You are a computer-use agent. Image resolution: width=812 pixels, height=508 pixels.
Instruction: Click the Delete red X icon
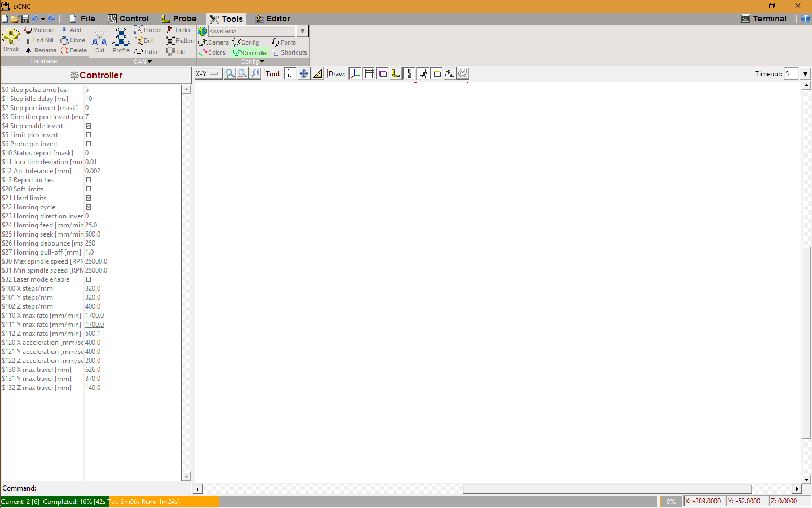64,50
